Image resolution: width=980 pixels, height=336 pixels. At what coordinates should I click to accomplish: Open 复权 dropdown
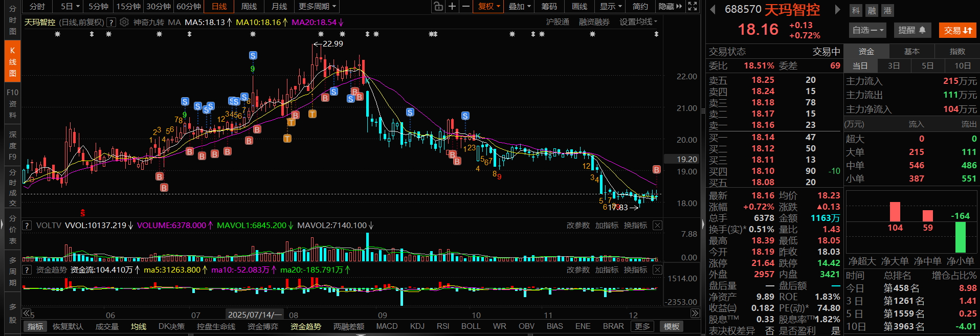tap(488, 6)
